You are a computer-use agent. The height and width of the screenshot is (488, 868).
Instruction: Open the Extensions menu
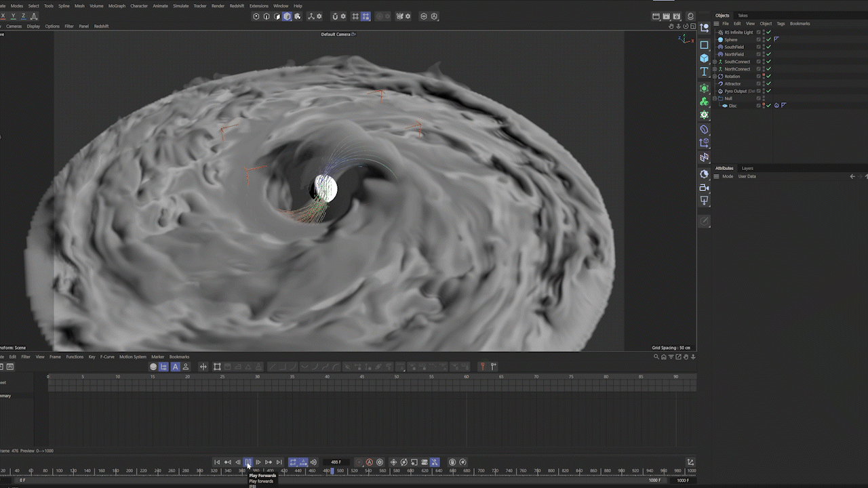258,5
